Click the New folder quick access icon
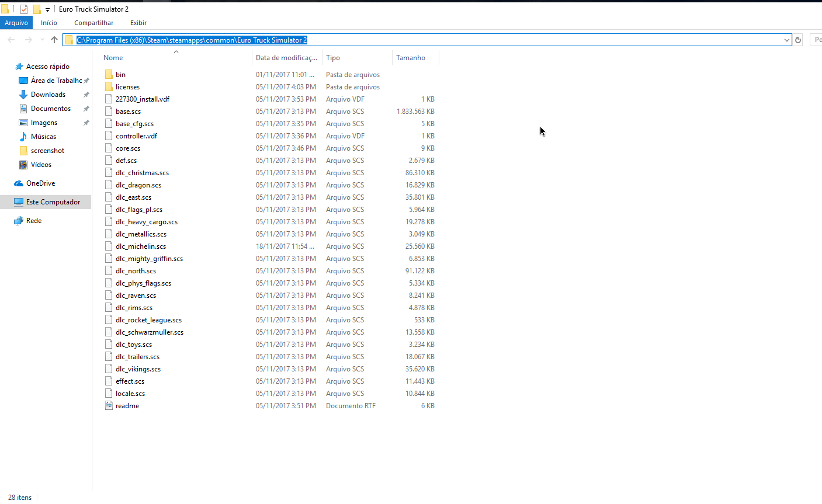This screenshot has height=504, width=822. [x=37, y=9]
